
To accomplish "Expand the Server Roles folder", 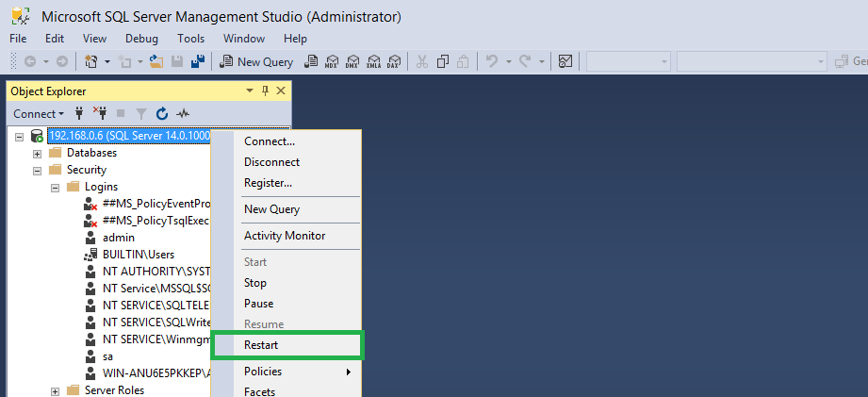I will coord(56,391).
